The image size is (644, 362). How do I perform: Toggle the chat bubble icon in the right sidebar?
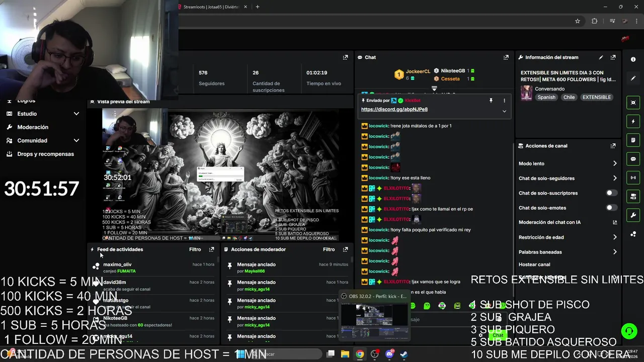633,159
